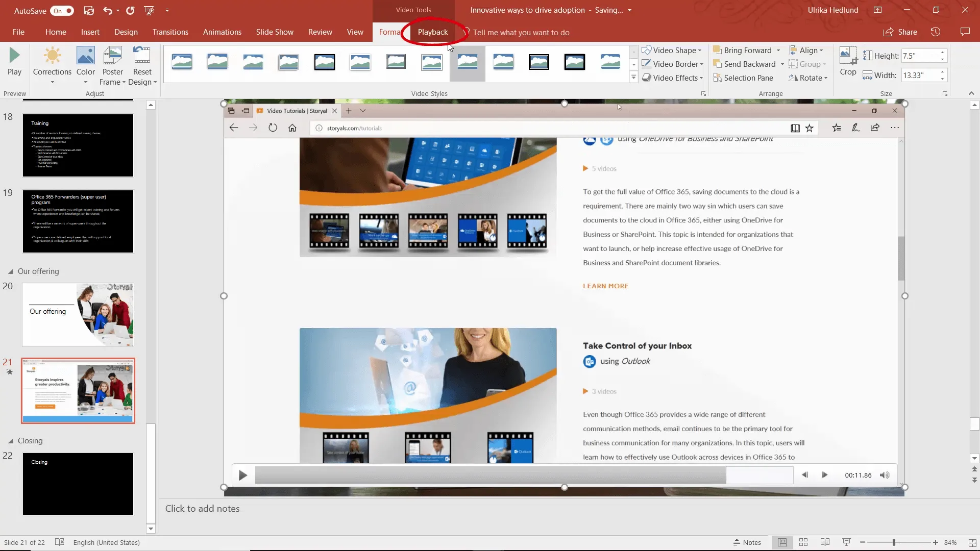The image size is (980, 551).
Task: Collapse the Closing section
Action: coord(10,441)
